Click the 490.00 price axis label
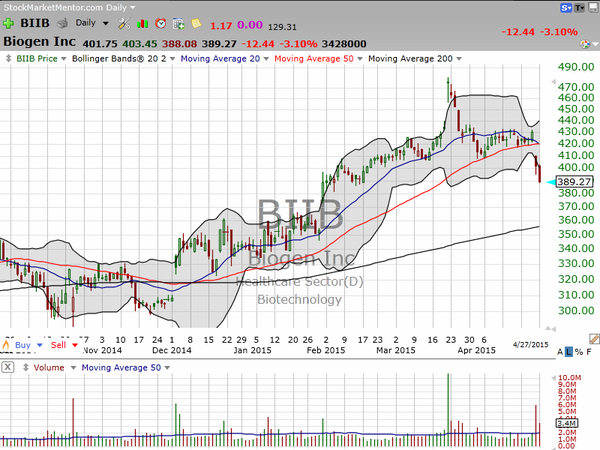The height and width of the screenshot is (450, 600). [576, 67]
